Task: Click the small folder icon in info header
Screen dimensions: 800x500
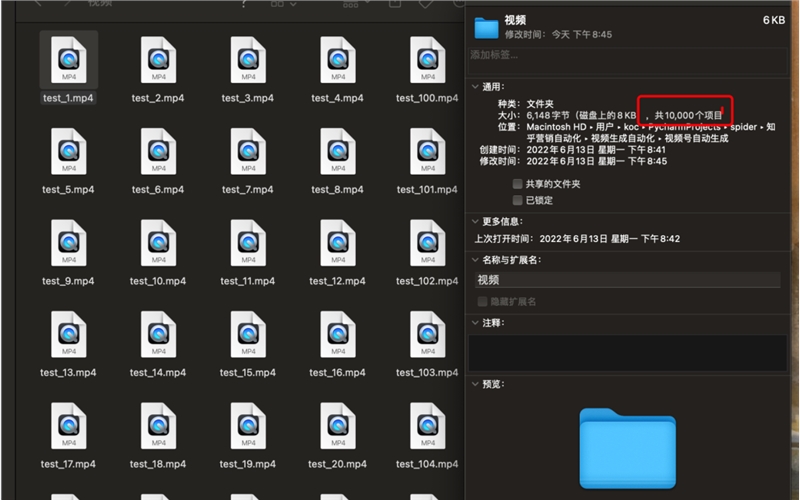Action: pyautogui.click(x=486, y=26)
